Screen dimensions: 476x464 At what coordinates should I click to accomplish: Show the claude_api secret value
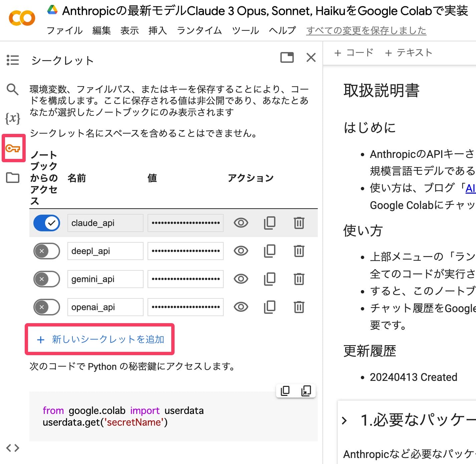pyautogui.click(x=241, y=223)
